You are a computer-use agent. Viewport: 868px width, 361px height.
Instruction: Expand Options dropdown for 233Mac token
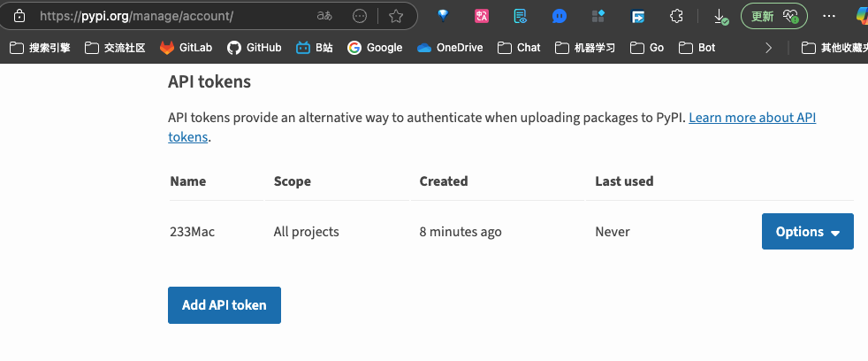tap(808, 231)
